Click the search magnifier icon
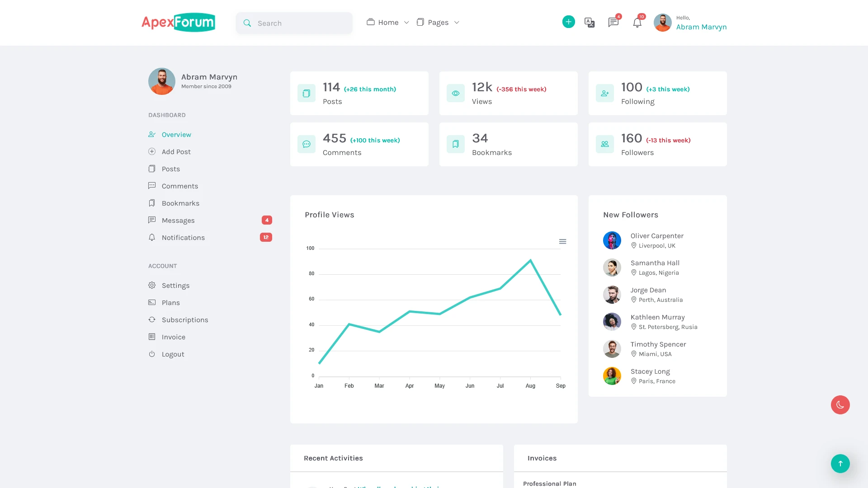Viewport: 868px width, 488px height. [247, 23]
